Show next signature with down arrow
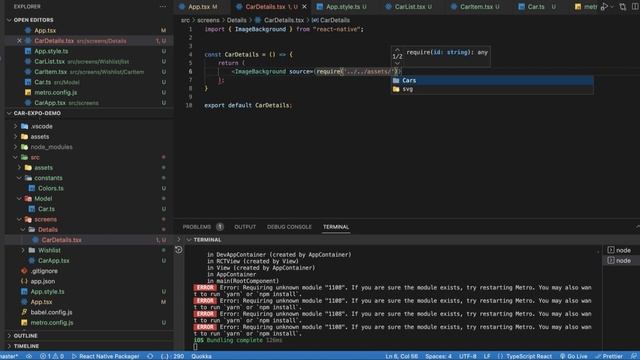This screenshot has height=360, width=640. tap(397, 63)
